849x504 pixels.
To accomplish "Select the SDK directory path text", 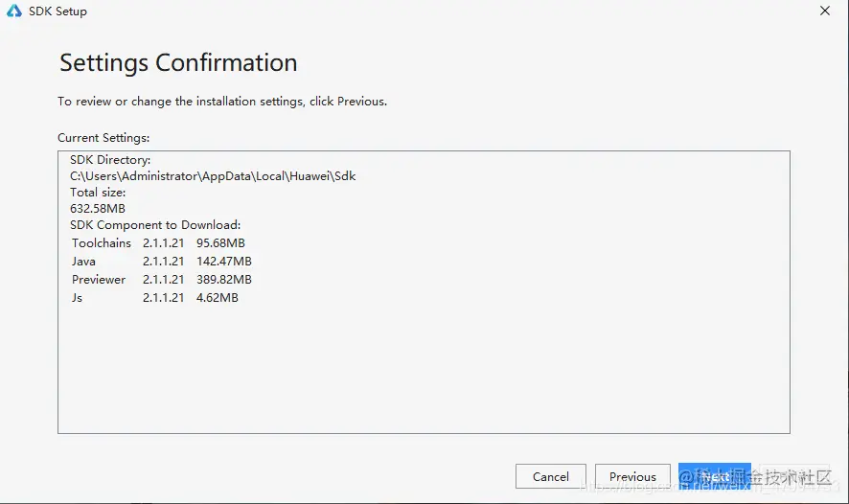I will [213, 176].
